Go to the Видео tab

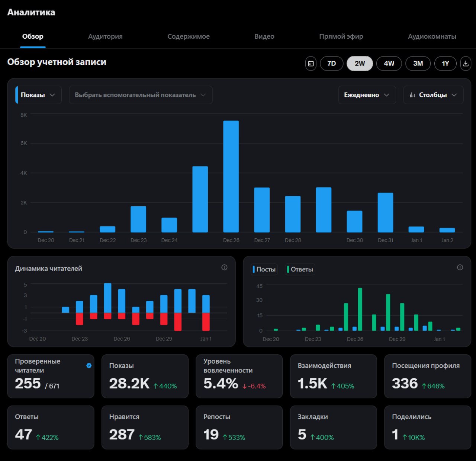[x=264, y=36]
